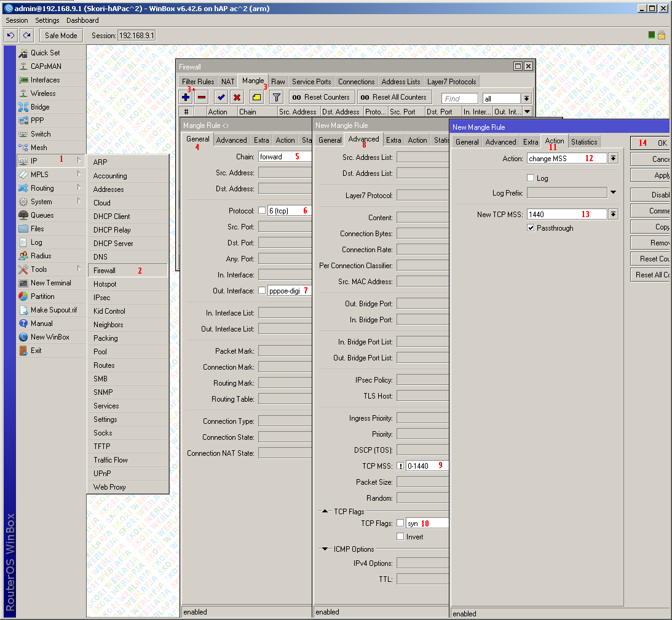Click the redo arrow icon
Viewport: 672px width, 620px height.
pyautogui.click(x=26, y=36)
